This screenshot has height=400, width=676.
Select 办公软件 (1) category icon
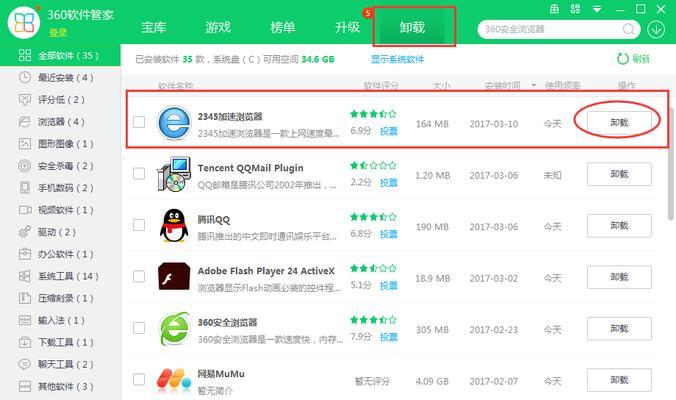[25, 253]
